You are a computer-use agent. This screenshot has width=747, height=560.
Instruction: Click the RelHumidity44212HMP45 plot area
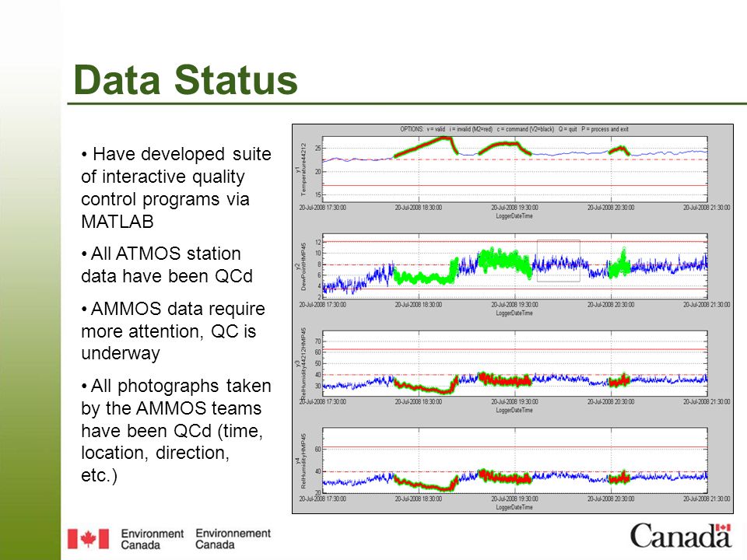coord(515,363)
